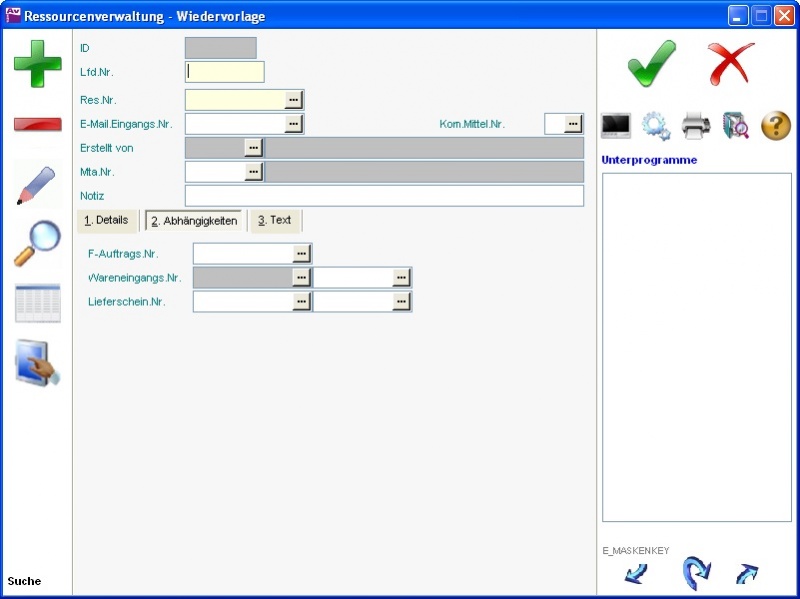Switch to the 3. Text tab
Image resolution: width=800 pixels, height=599 pixels.
coord(274,220)
